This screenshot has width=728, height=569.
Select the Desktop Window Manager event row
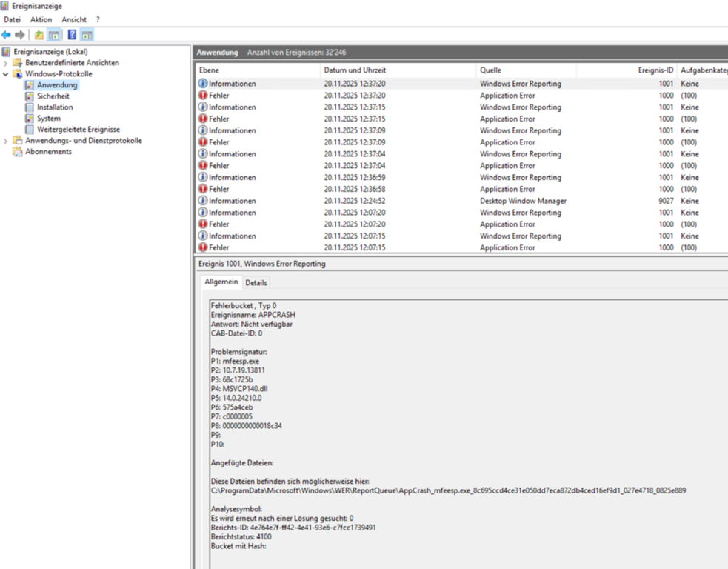[x=522, y=201]
